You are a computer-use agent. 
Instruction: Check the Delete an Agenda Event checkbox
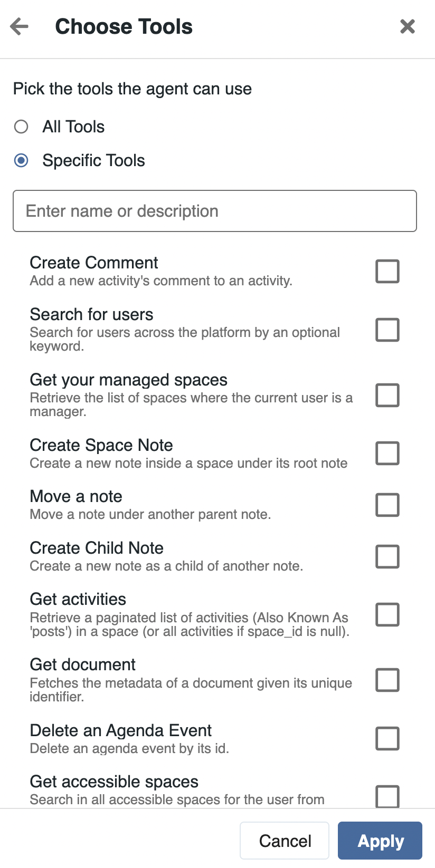tap(387, 738)
